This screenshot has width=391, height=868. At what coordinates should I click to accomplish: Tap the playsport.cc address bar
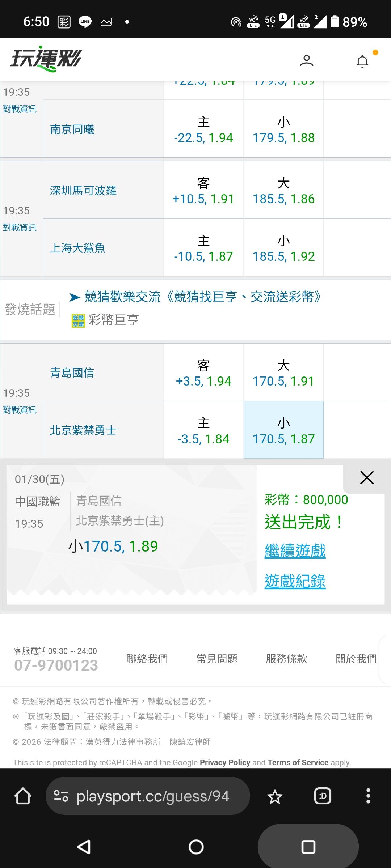pos(153,796)
